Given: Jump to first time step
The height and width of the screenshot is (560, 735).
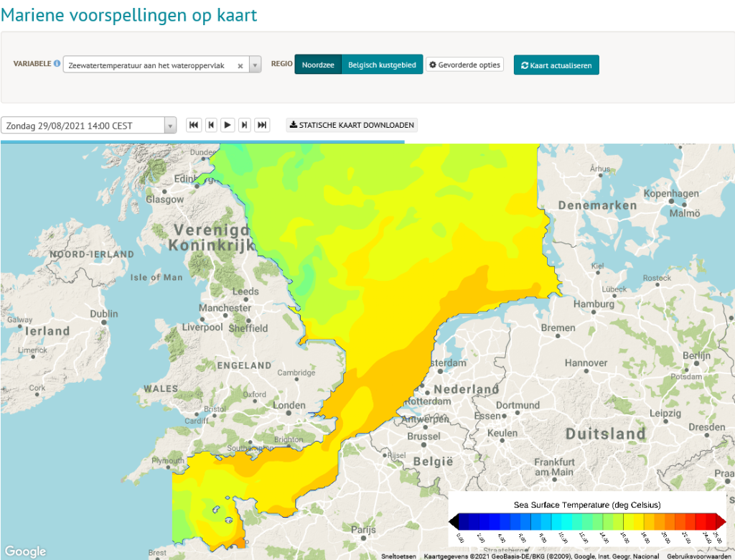Looking at the screenshot, I should point(194,125).
